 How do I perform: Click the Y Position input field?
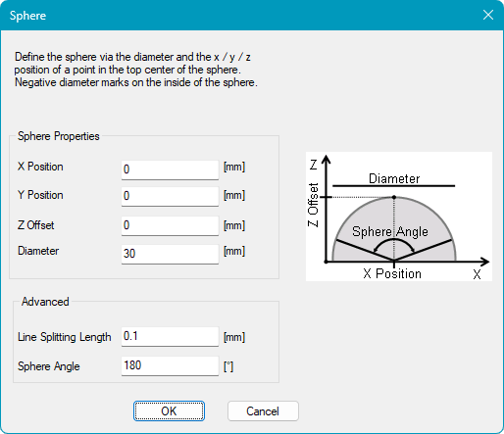(x=170, y=196)
